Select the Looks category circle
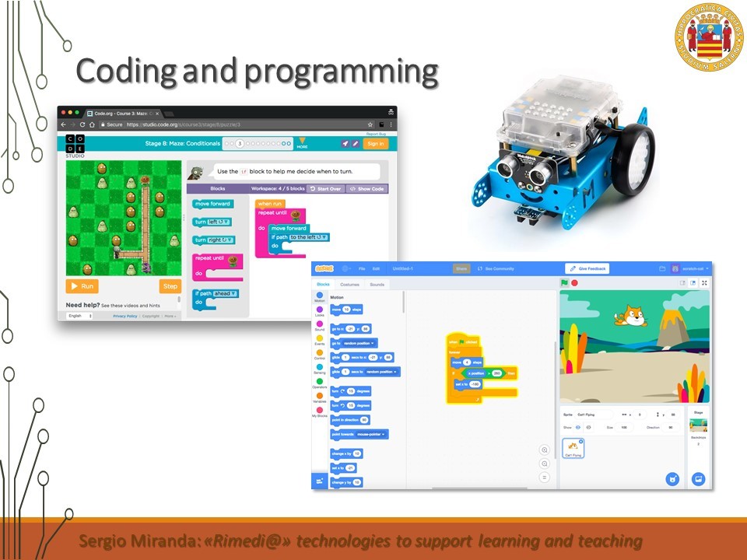 tap(320, 310)
